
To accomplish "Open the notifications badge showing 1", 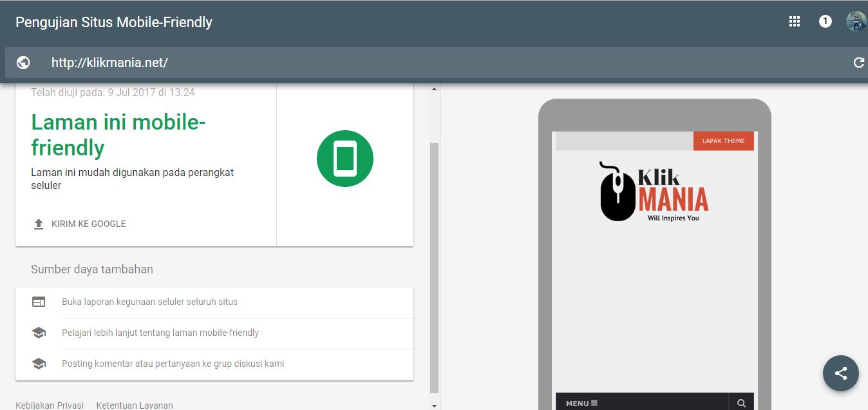I will 826,21.
